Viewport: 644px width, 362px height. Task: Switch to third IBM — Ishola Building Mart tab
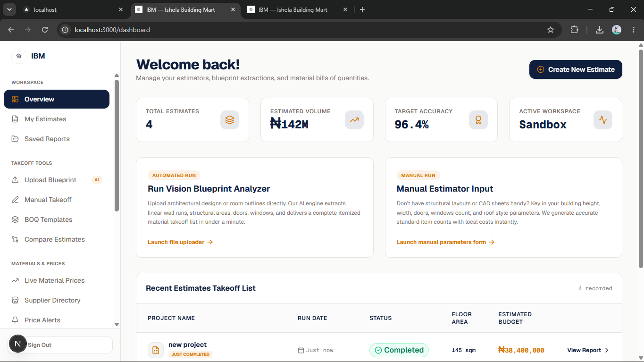(x=297, y=9)
